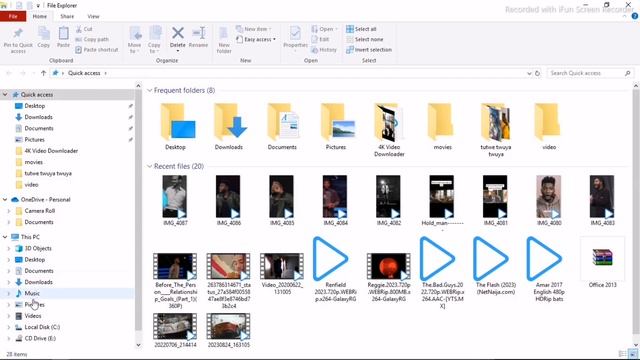Switch to large icons view in status bar
The width and height of the screenshot is (640, 360).
[633, 354]
